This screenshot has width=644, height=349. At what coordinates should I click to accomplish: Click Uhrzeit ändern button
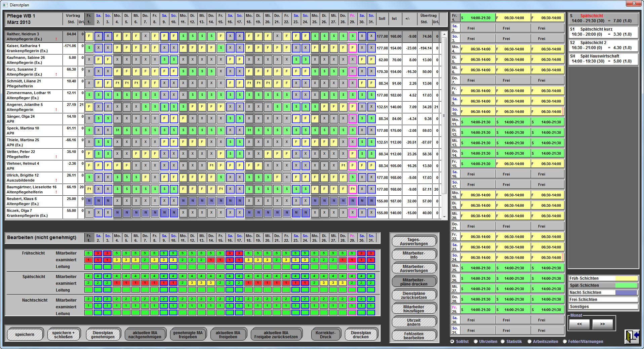[414, 322]
